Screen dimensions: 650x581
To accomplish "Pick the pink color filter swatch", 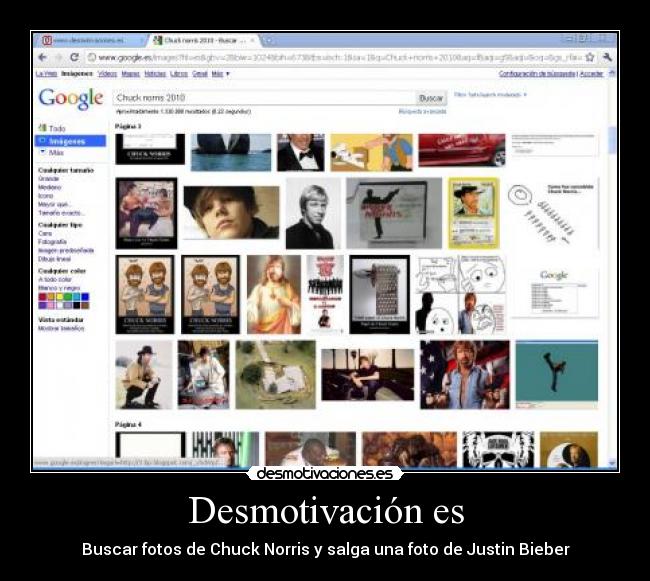I will (x=51, y=305).
